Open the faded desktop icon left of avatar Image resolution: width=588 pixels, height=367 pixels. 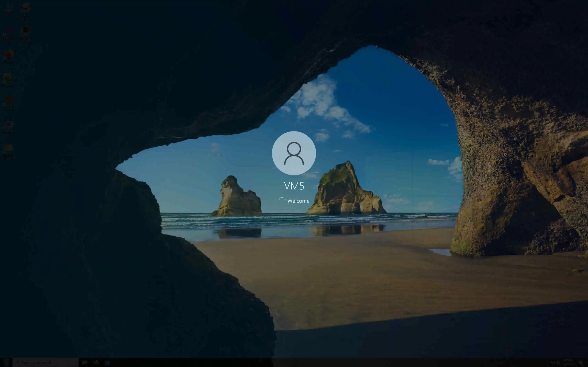[x=215, y=147]
